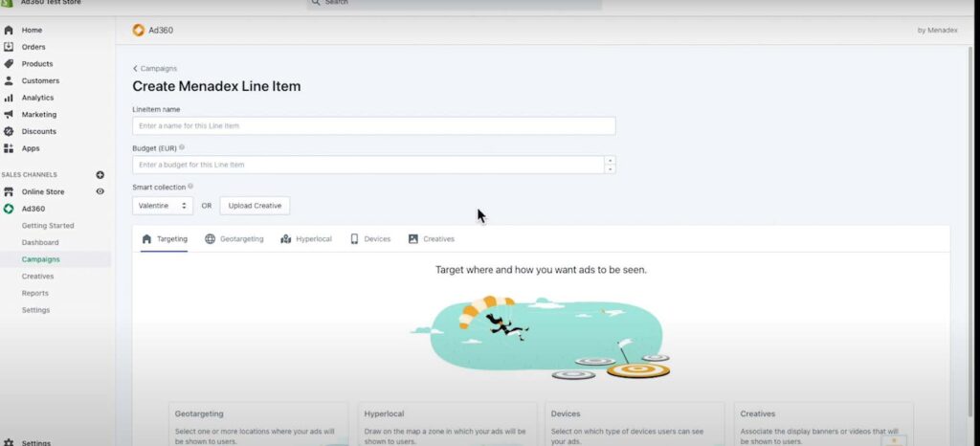Open the Analytics bar chart icon
This screenshot has width=980, height=446.
point(8,98)
